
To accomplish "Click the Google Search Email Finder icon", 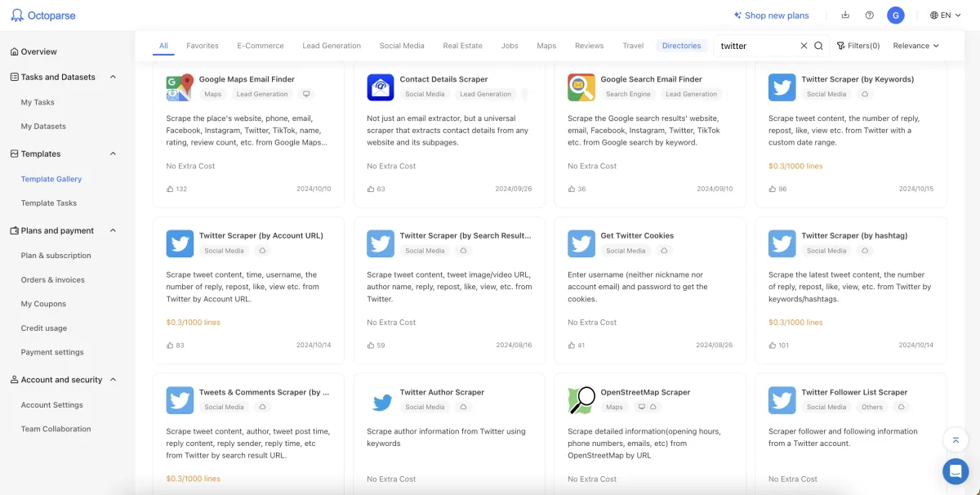I will tap(581, 87).
